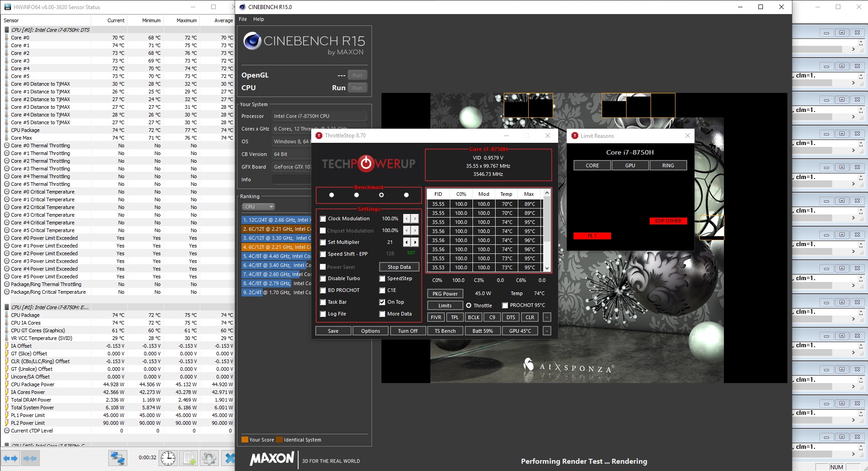Enable the More Data checkbox
The width and height of the screenshot is (868, 471).
pos(382,314)
